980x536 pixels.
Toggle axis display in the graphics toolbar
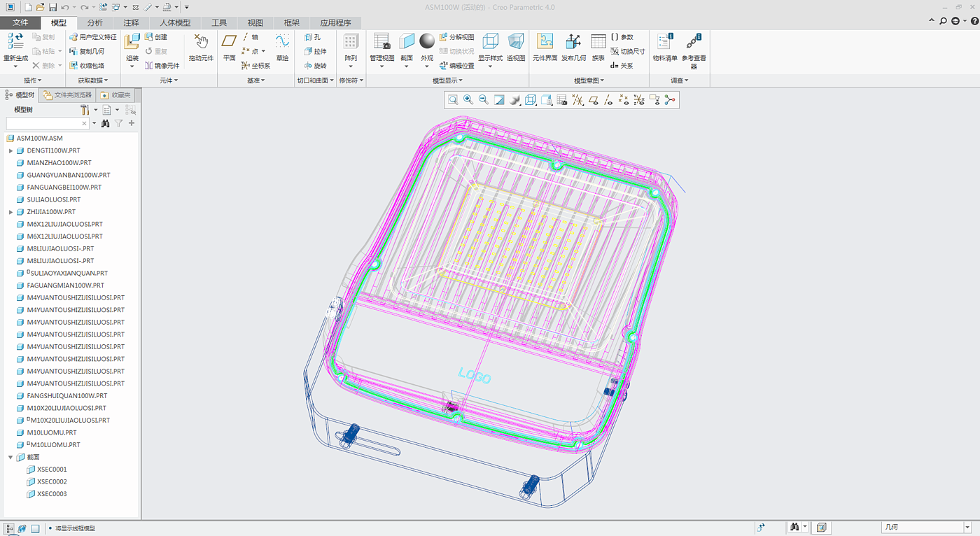608,100
